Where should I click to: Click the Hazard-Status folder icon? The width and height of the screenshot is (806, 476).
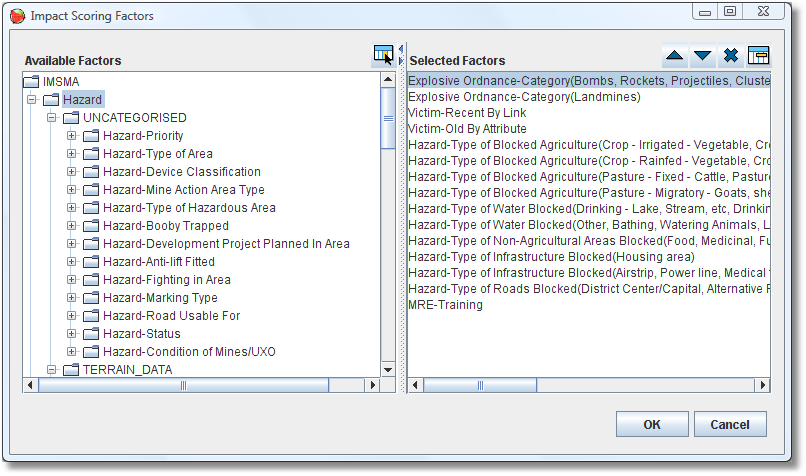[x=91, y=334]
